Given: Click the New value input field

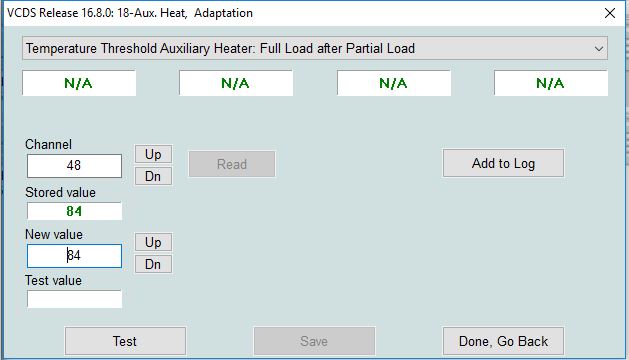Looking at the screenshot, I should (x=74, y=256).
